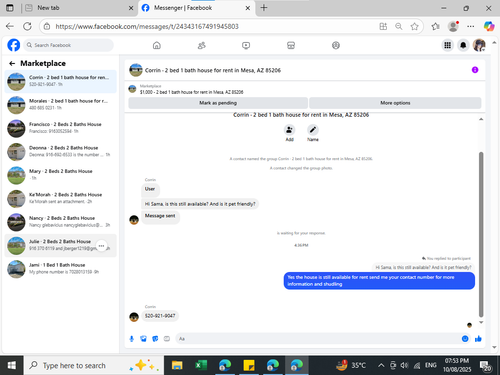
Task: Open the split screen icon
Action: pos(383,26)
